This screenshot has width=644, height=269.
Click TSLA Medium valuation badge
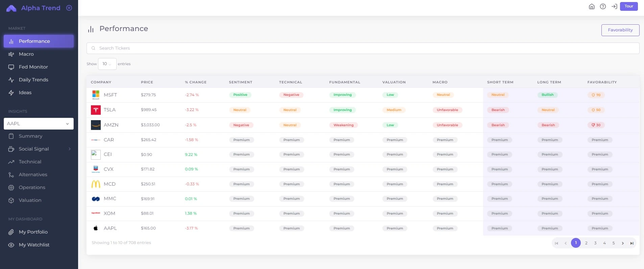394,110
